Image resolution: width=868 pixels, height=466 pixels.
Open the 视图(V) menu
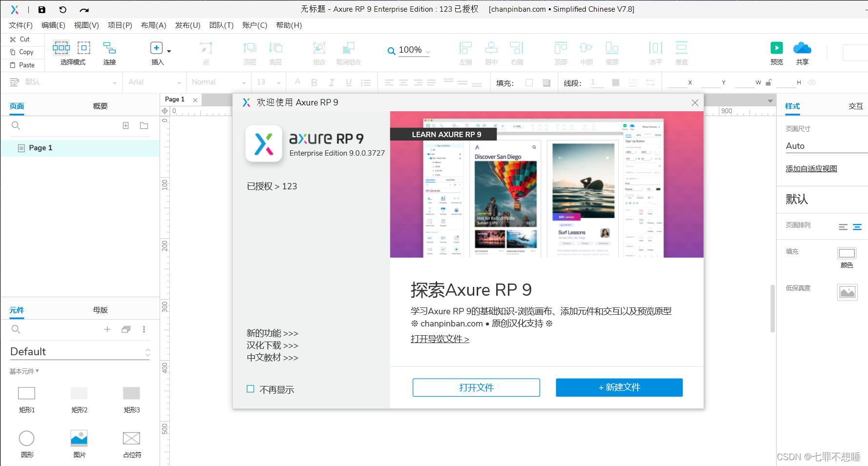[86, 25]
